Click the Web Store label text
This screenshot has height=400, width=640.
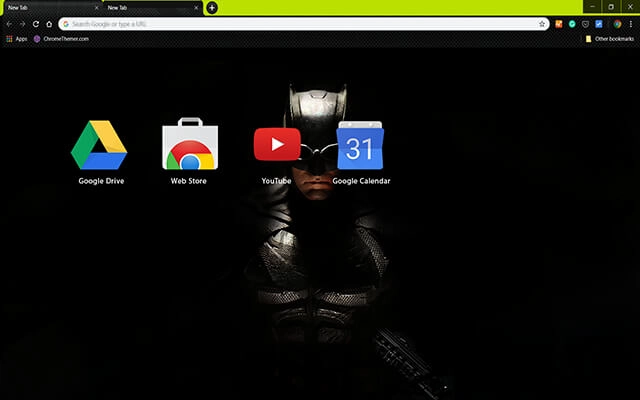tap(189, 181)
